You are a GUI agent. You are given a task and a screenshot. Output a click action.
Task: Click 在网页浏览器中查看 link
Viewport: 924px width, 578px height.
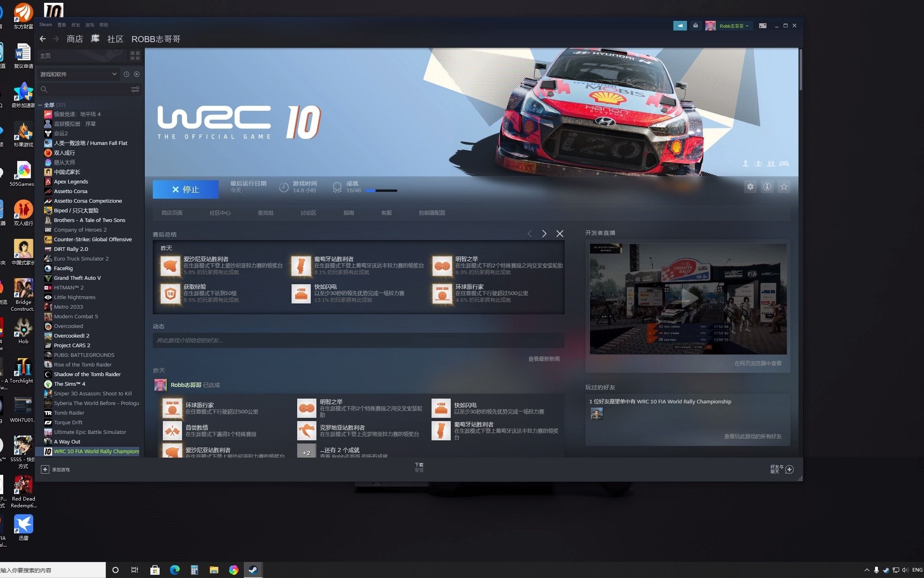pyautogui.click(x=758, y=363)
